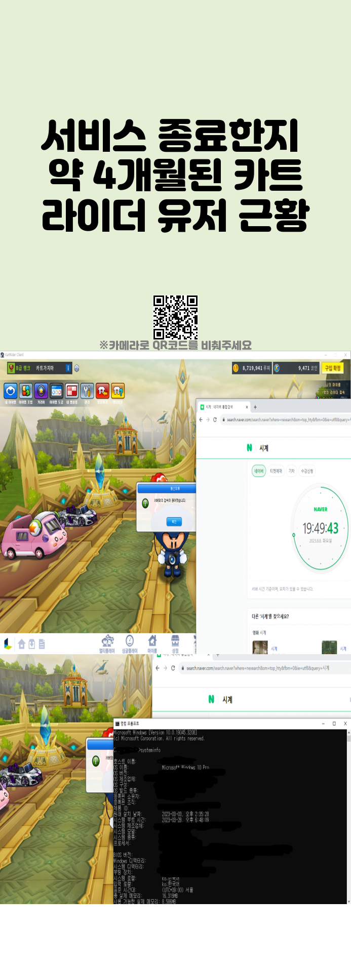Click the small round badge after the info icon
This screenshot has width=351, height=980.
76,368
